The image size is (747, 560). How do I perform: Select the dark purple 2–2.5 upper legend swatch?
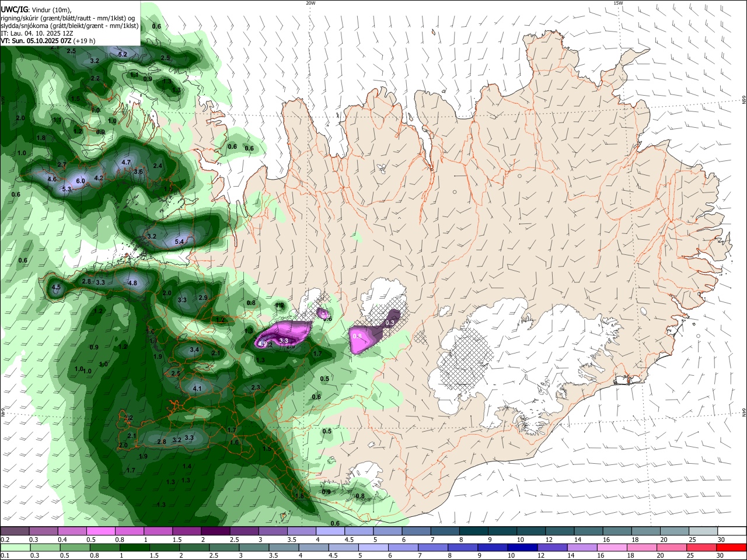point(215,531)
